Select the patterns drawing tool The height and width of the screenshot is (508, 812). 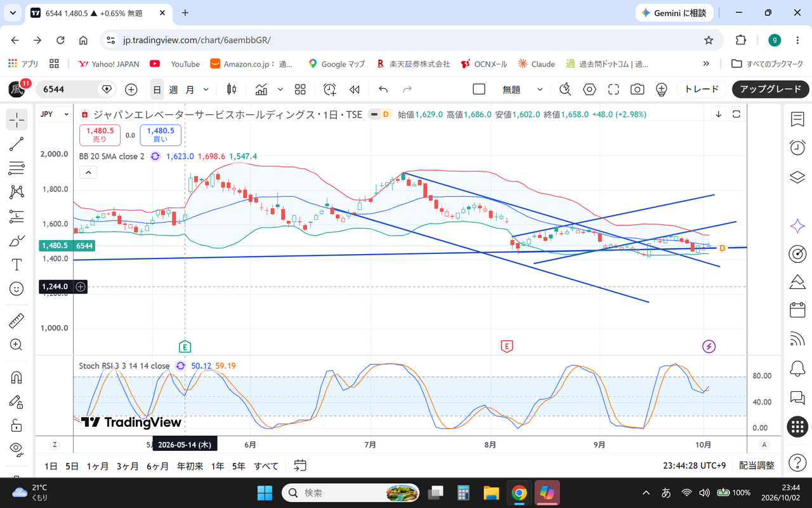pyautogui.click(x=16, y=192)
